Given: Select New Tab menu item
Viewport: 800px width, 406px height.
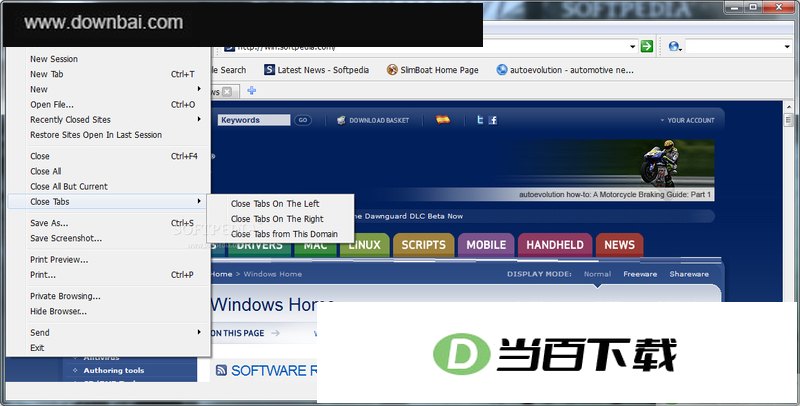Looking at the screenshot, I should point(108,74).
